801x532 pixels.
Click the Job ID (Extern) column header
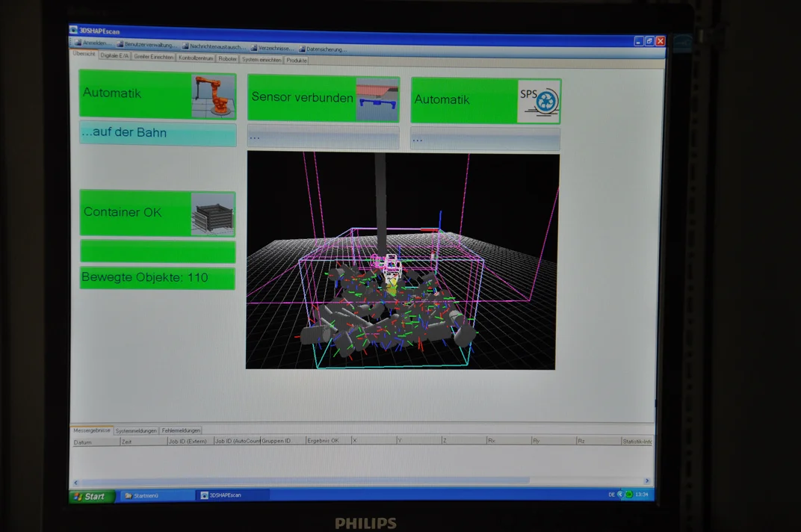tap(191, 441)
